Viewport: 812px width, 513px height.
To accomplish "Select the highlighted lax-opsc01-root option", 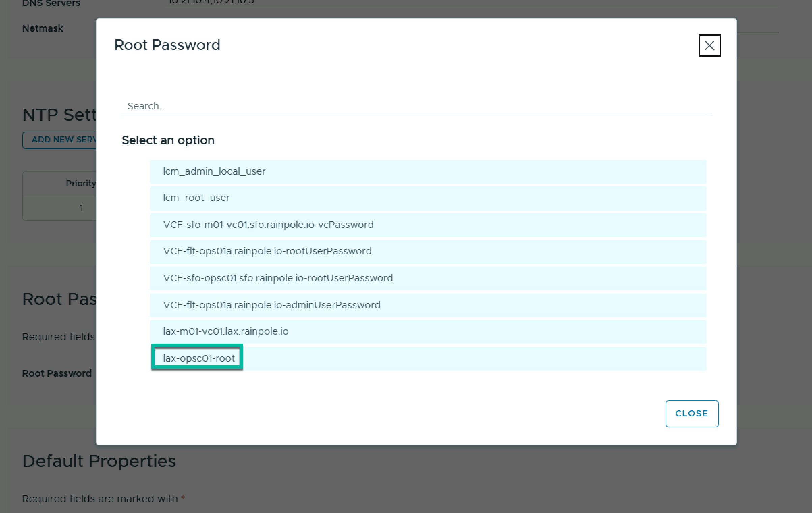I will coord(199,358).
